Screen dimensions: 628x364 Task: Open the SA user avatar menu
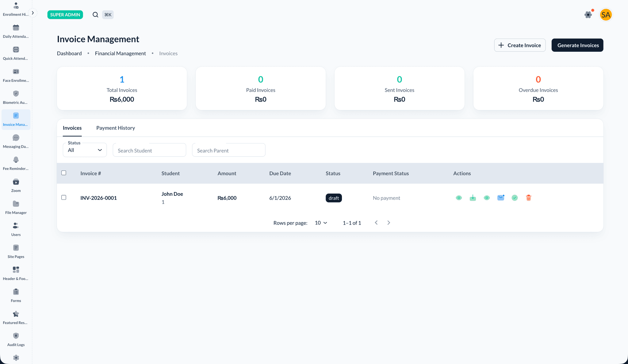pyautogui.click(x=606, y=15)
